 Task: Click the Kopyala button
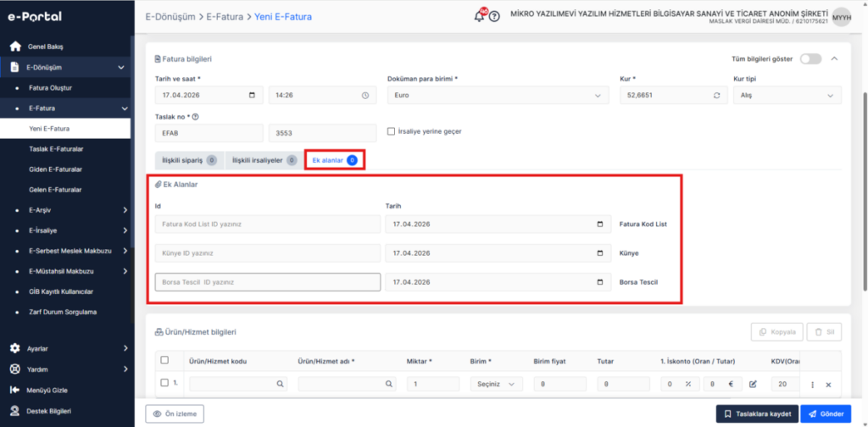pyautogui.click(x=777, y=332)
